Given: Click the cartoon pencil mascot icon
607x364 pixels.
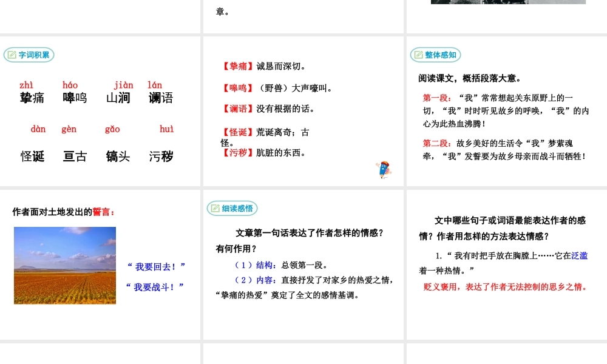Looking at the screenshot, I should [384, 170].
